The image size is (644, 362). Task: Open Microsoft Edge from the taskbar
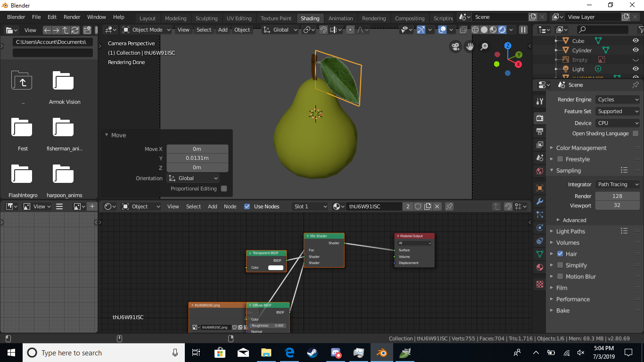tap(289, 353)
